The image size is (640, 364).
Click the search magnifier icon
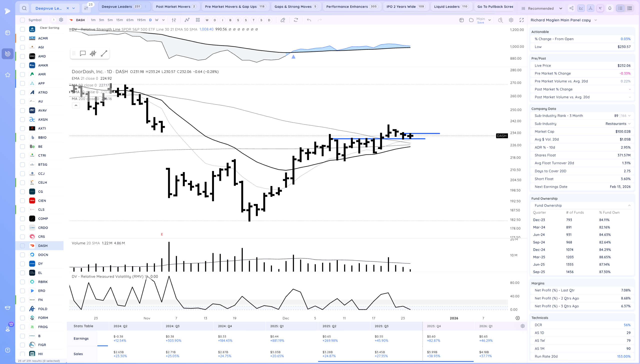click(x=24, y=8)
